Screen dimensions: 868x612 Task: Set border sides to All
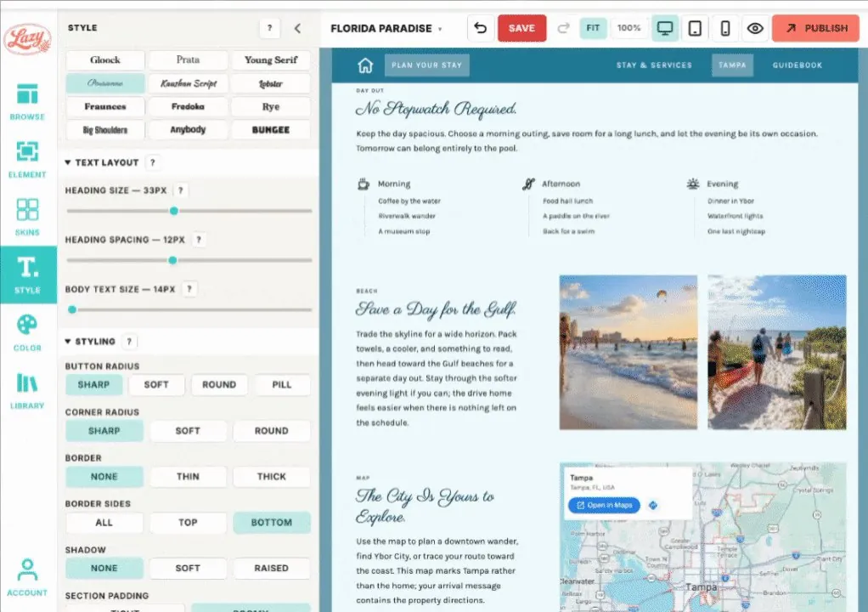[104, 522]
